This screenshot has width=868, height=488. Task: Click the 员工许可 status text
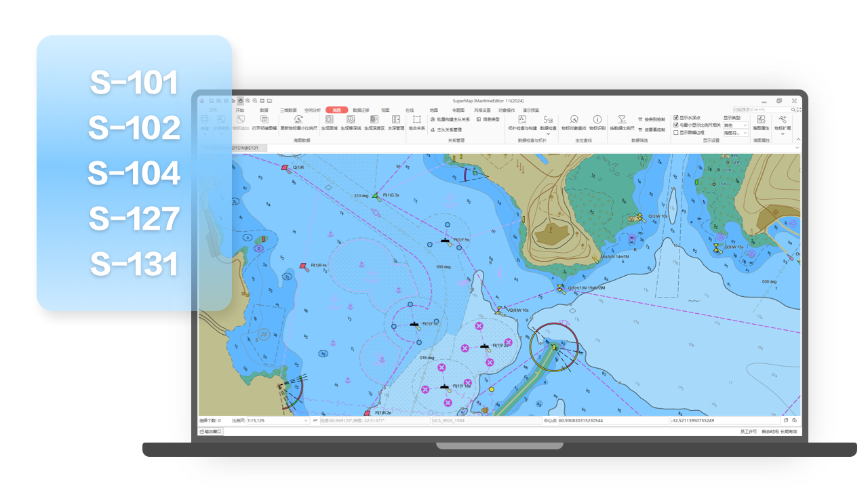click(x=749, y=431)
